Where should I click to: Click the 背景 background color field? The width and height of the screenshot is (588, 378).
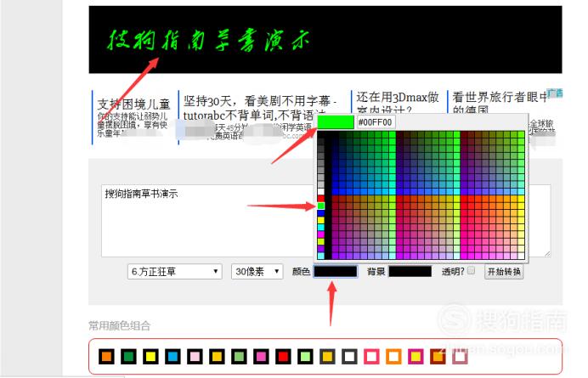pos(410,272)
